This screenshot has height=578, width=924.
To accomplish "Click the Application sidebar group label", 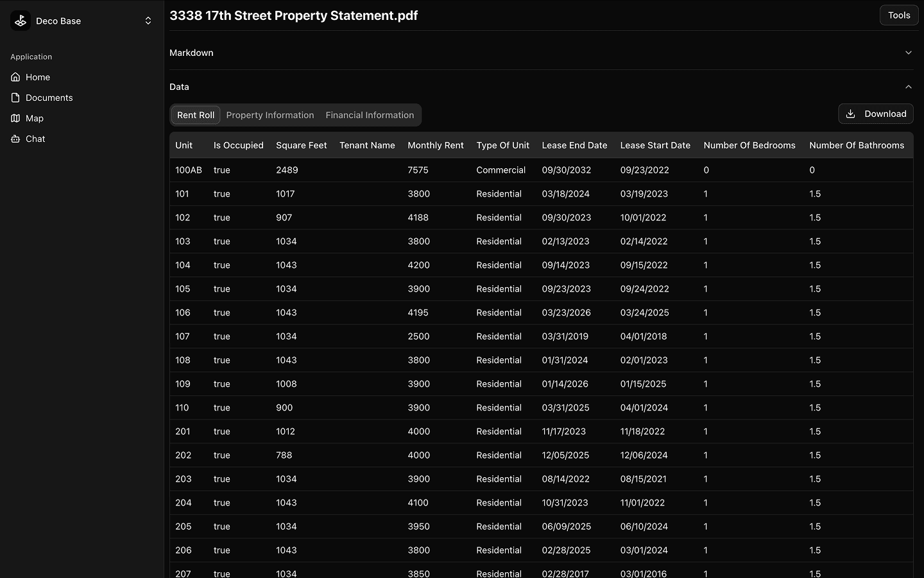I will click(x=31, y=57).
